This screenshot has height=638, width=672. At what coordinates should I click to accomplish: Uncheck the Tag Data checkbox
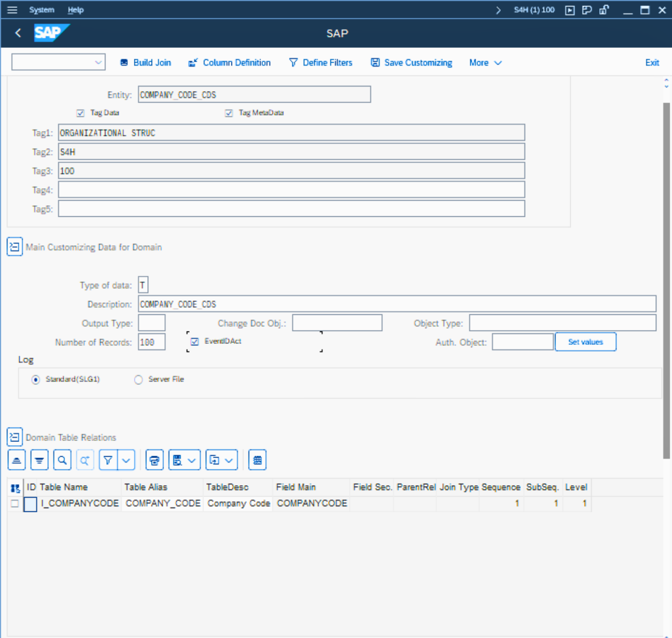(81, 113)
